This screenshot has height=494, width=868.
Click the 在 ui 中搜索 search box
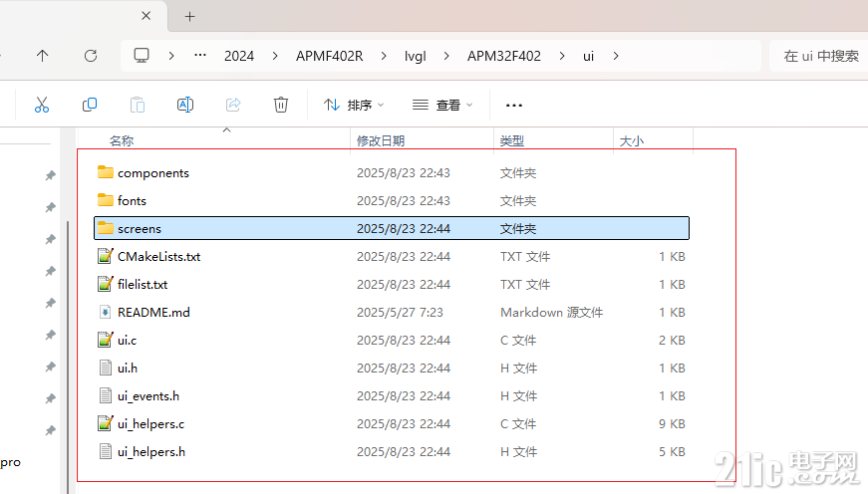click(x=821, y=56)
